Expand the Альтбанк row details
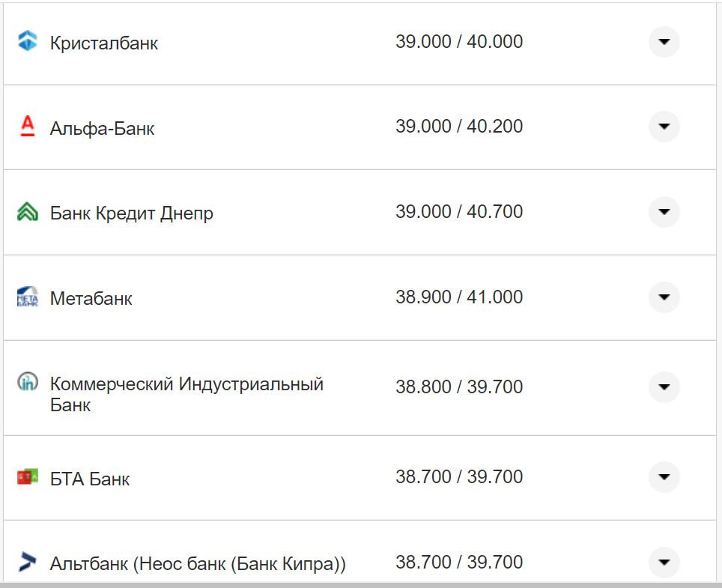722x588 pixels. tap(664, 561)
